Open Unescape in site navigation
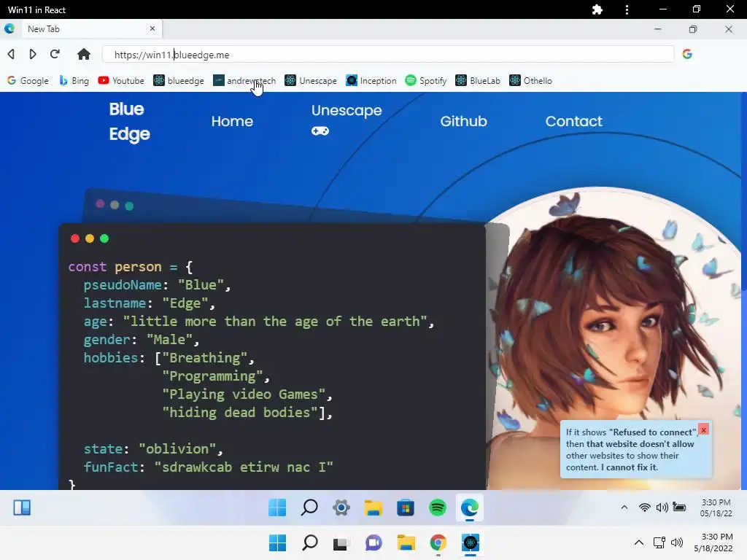 347,110
